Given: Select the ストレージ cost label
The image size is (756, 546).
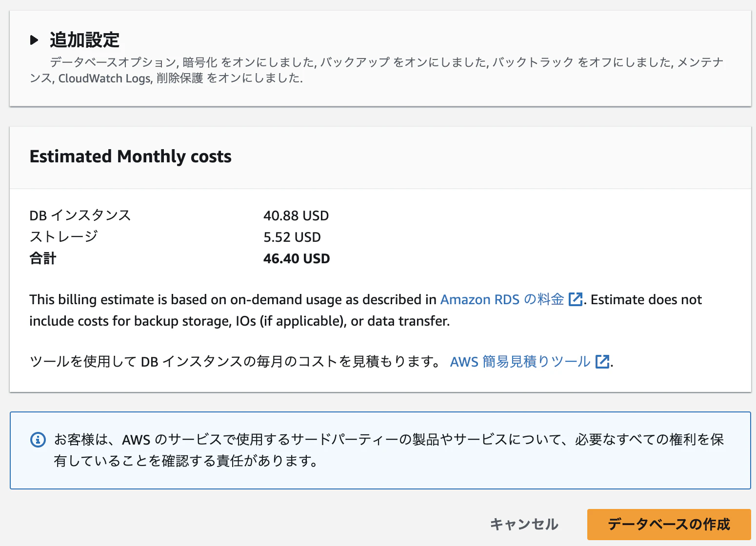Looking at the screenshot, I should tap(63, 237).
